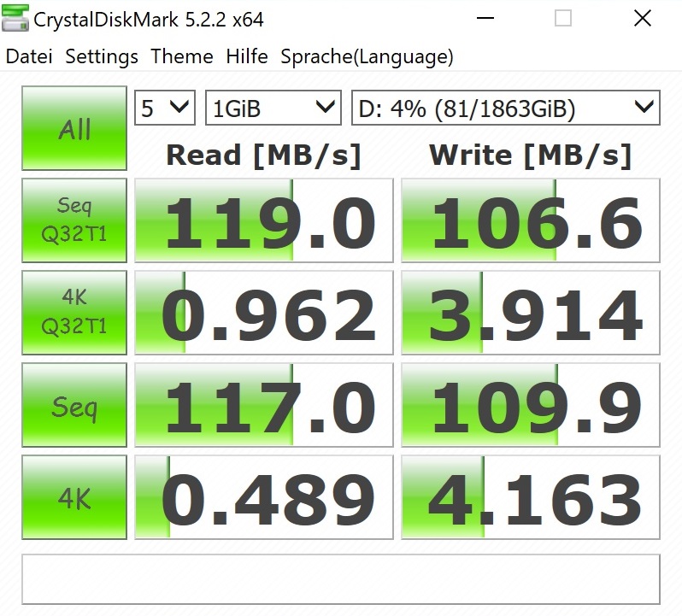Open the test count dropdown showing 5
The image size is (682, 616).
pos(165,109)
